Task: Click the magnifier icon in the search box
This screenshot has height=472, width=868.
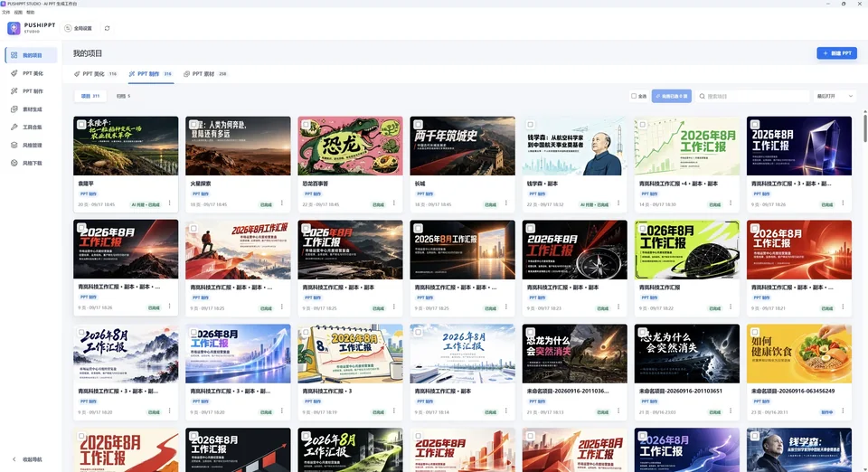Action: [x=702, y=96]
